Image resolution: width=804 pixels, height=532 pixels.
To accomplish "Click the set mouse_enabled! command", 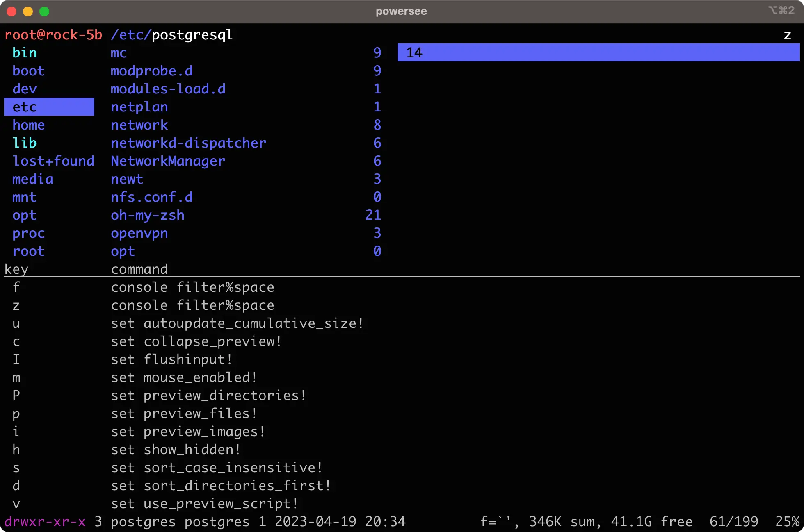I will [184, 377].
